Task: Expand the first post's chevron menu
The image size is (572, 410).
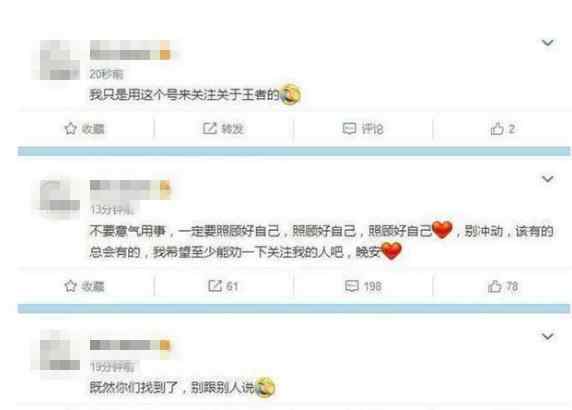Action: pos(548,43)
